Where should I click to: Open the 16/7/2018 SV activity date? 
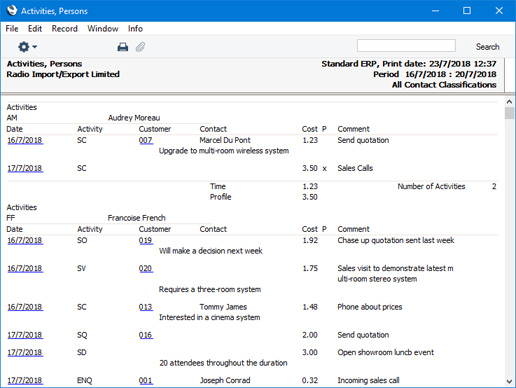pyautogui.click(x=25, y=268)
